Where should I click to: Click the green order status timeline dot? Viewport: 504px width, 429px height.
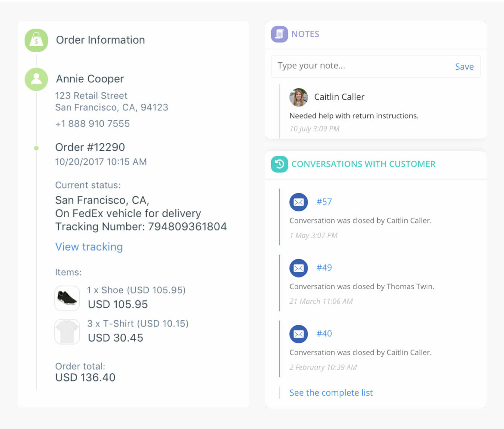pos(36,148)
